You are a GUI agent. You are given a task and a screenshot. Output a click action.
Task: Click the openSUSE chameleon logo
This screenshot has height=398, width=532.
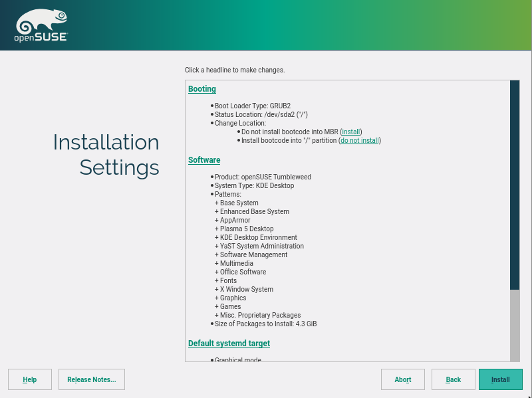click(x=41, y=25)
